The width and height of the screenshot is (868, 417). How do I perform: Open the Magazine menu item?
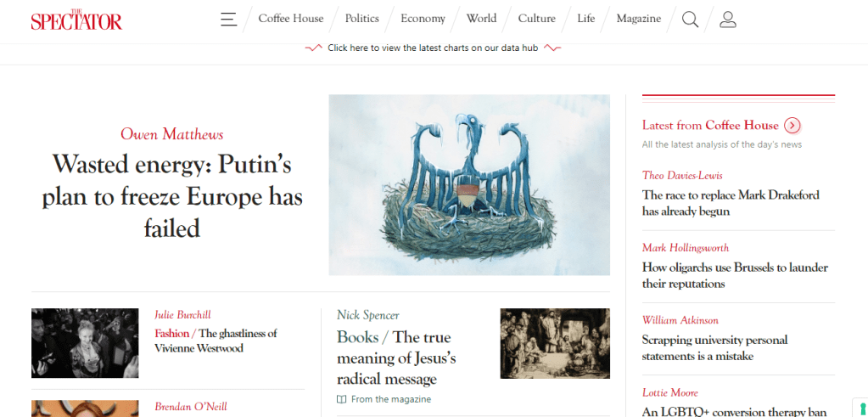pyautogui.click(x=639, y=19)
